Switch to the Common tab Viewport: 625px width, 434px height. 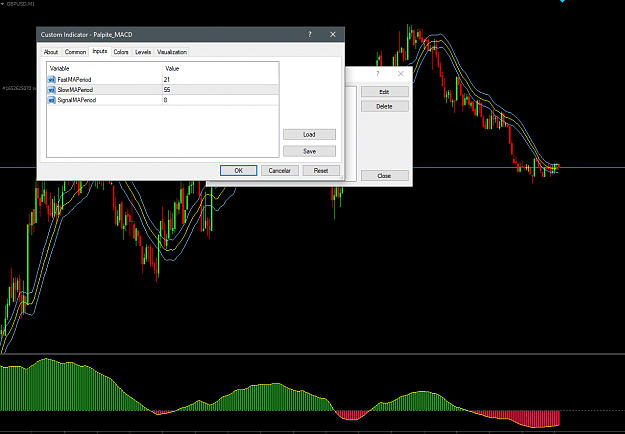pyautogui.click(x=75, y=52)
